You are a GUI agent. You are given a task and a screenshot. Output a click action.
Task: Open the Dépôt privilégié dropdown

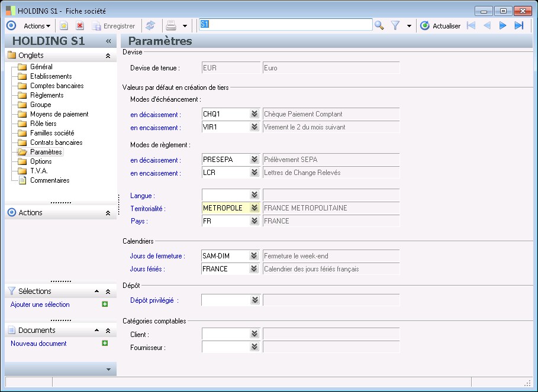coord(254,300)
